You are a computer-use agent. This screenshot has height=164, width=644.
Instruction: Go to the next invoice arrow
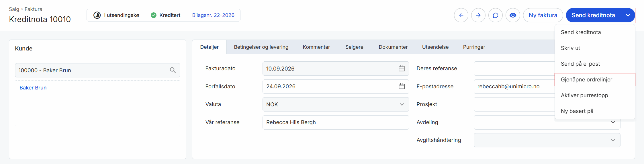(478, 15)
